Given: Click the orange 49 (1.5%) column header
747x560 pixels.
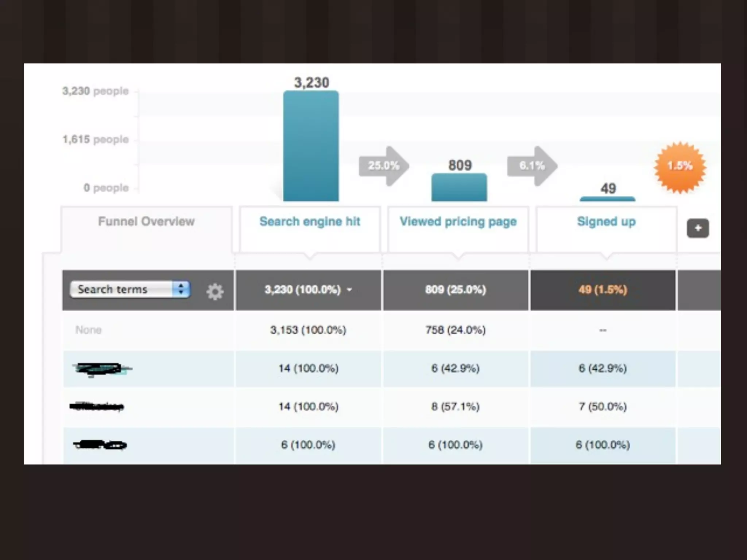Looking at the screenshot, I should [x=603, y=290].
